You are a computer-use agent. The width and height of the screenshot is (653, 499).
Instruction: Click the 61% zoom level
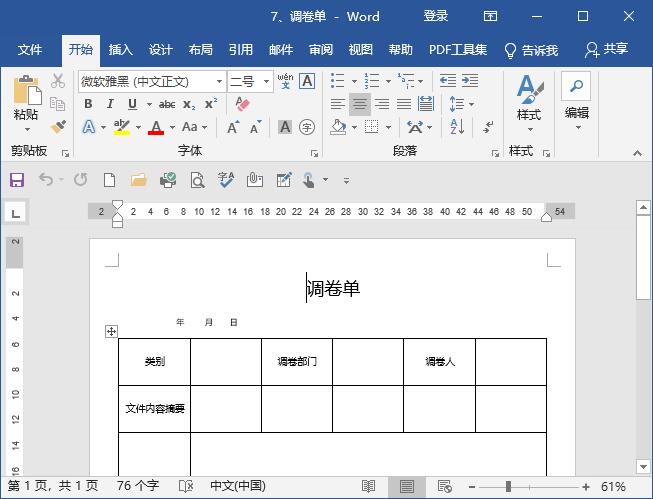[x=613, y=486]
